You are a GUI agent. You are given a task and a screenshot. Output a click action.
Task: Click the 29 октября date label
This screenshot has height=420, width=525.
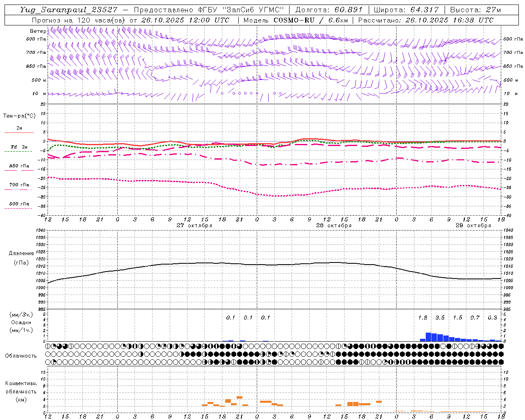click(x=473, y=226)
